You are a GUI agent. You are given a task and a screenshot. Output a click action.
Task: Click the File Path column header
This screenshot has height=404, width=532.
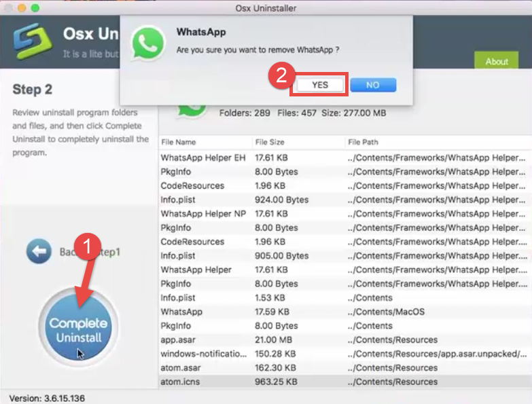(x=438, y=142)
